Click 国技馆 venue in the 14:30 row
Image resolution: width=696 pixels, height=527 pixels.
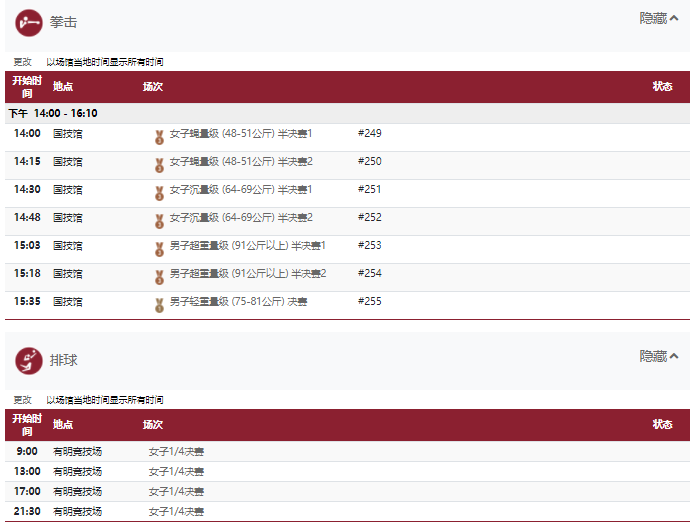(68, 190)
